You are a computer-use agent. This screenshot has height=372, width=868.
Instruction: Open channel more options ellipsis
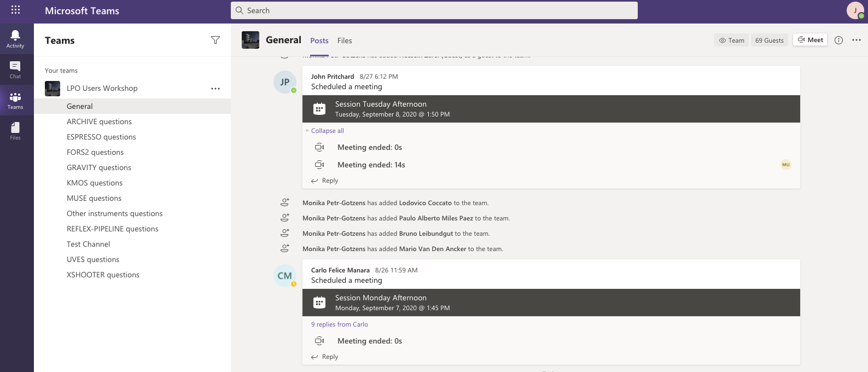857,40
